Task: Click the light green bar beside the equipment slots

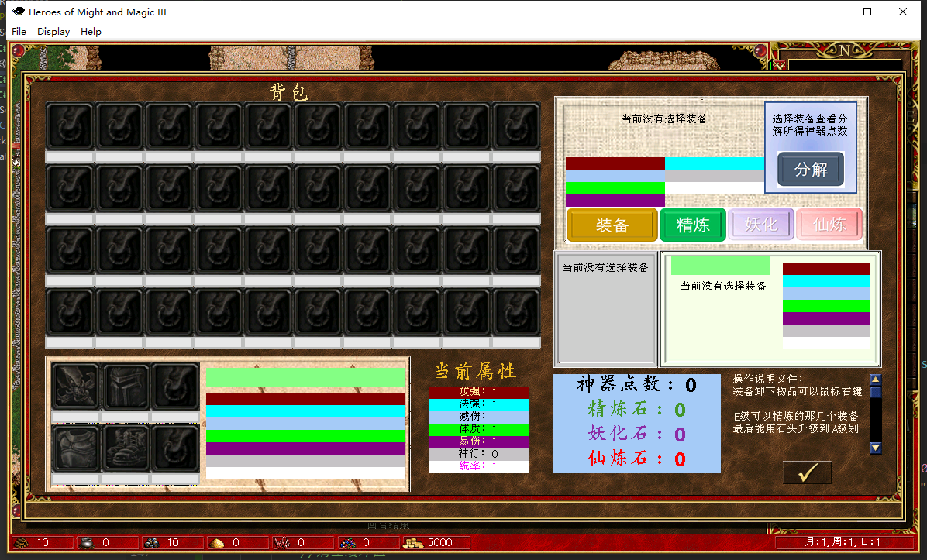Action: click(x=305, y=377)
